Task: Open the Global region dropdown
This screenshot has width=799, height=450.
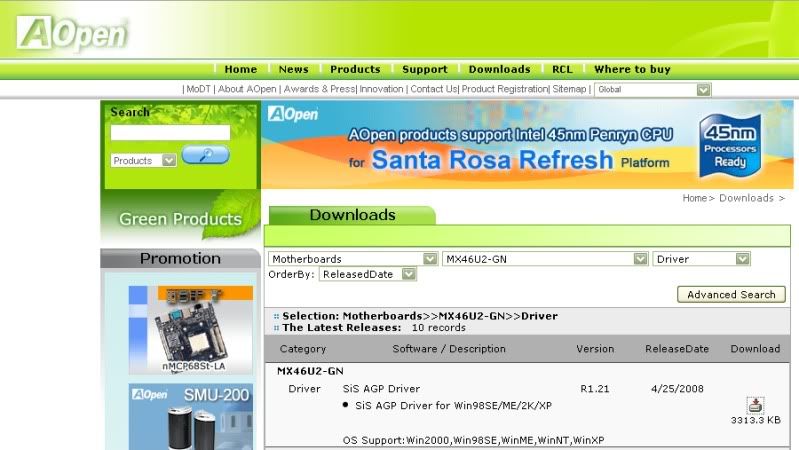Action: pyautogui.click(x=652, y=90)
